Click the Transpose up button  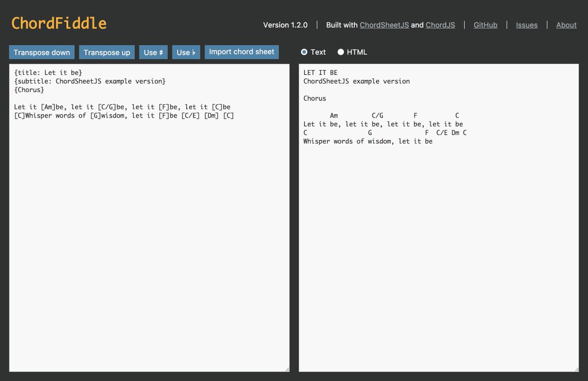(107, 52)
